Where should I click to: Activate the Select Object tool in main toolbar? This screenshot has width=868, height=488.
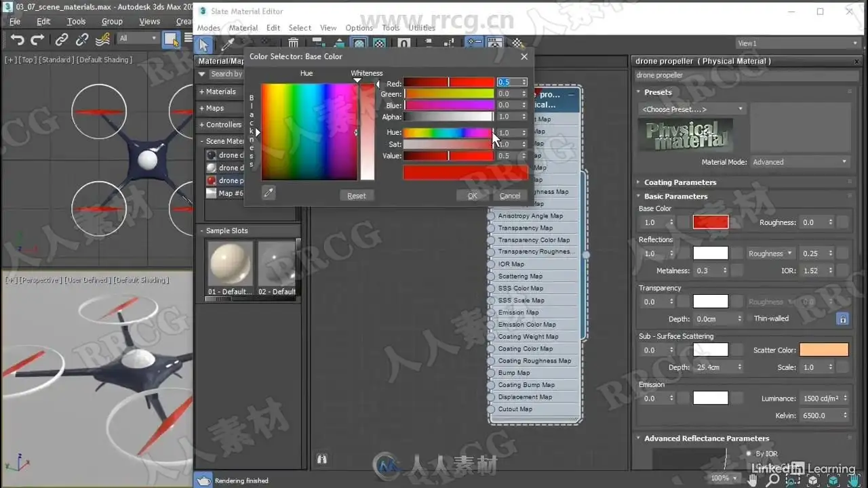point(171,39)
